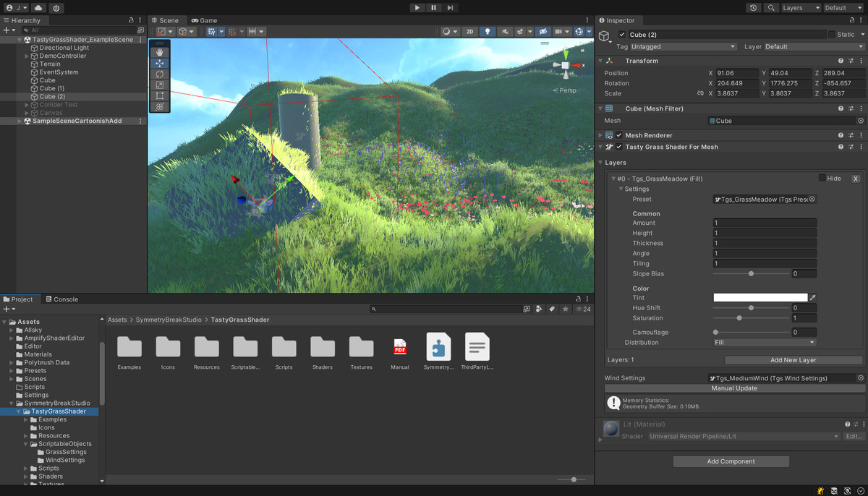Open the Default layout dropdown

pyautogui.click(x=844, y=8)
